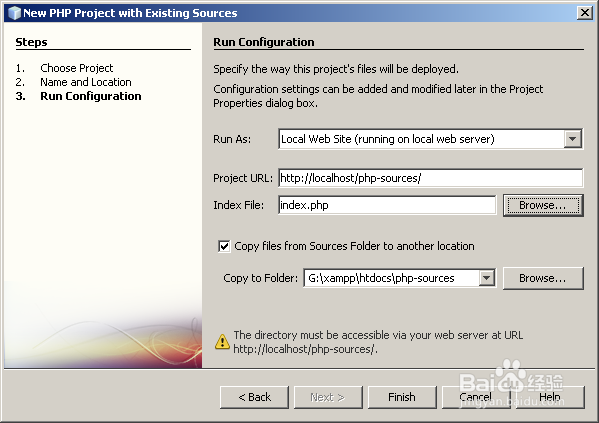Click the yellow warning icon beside directory message
This screenshot has width=599, height=423.
coord(222,342)
